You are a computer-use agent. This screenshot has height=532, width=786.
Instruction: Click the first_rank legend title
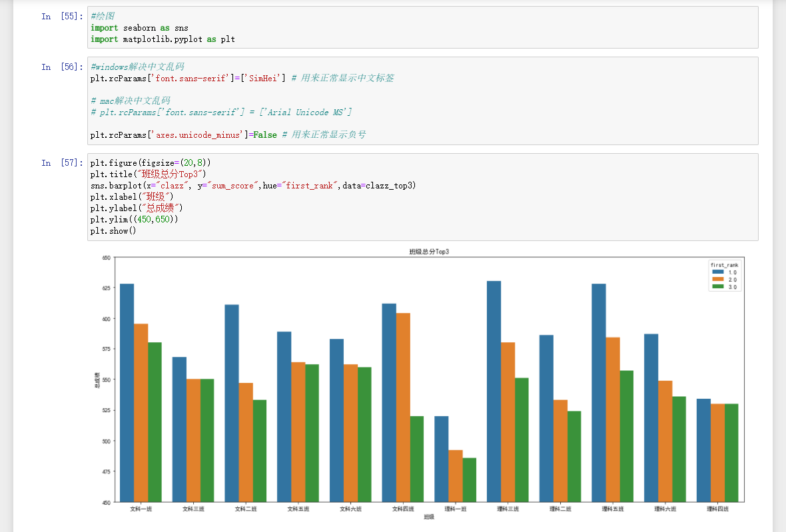click(724, 265)
